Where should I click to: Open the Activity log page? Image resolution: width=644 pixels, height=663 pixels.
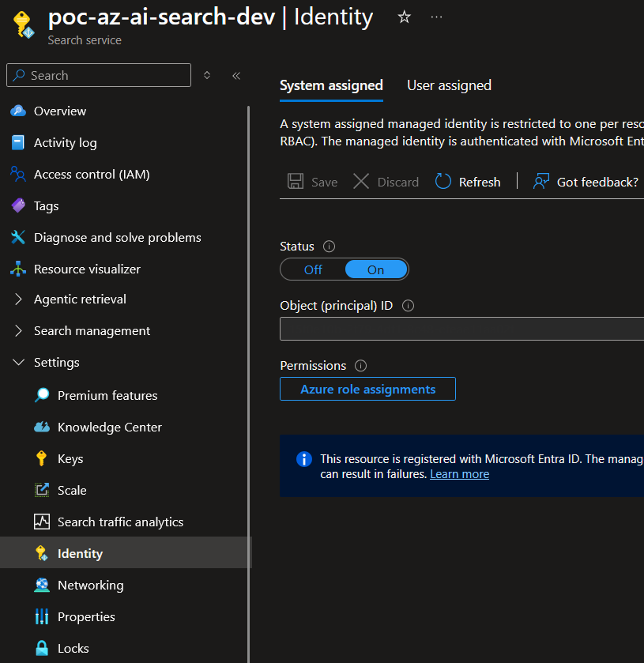point(65,142)
